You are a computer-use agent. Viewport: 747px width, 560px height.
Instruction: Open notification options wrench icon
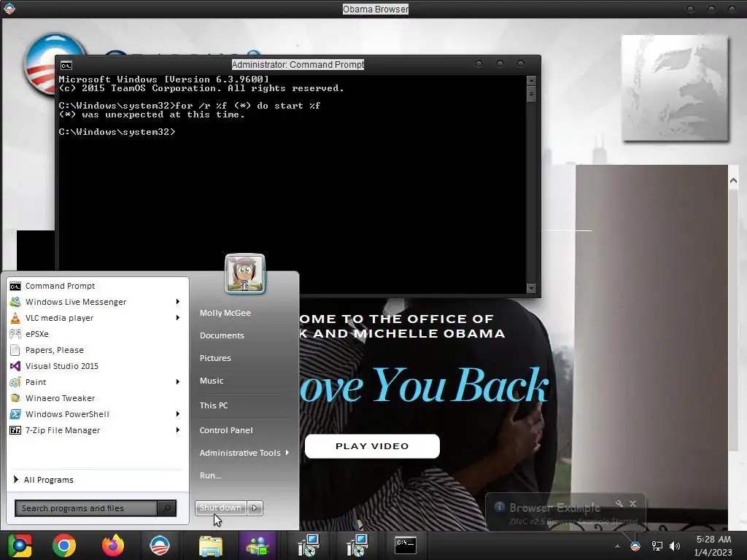click(x=619, y=503)
